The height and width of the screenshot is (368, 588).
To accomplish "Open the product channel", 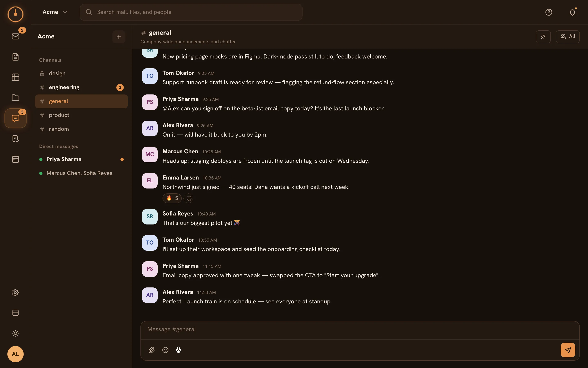I will 81,115.
